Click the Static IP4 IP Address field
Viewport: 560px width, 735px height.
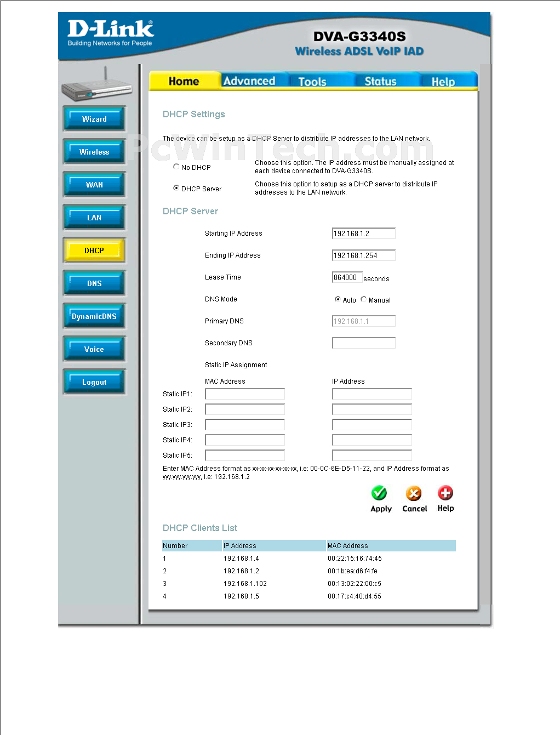372,440
